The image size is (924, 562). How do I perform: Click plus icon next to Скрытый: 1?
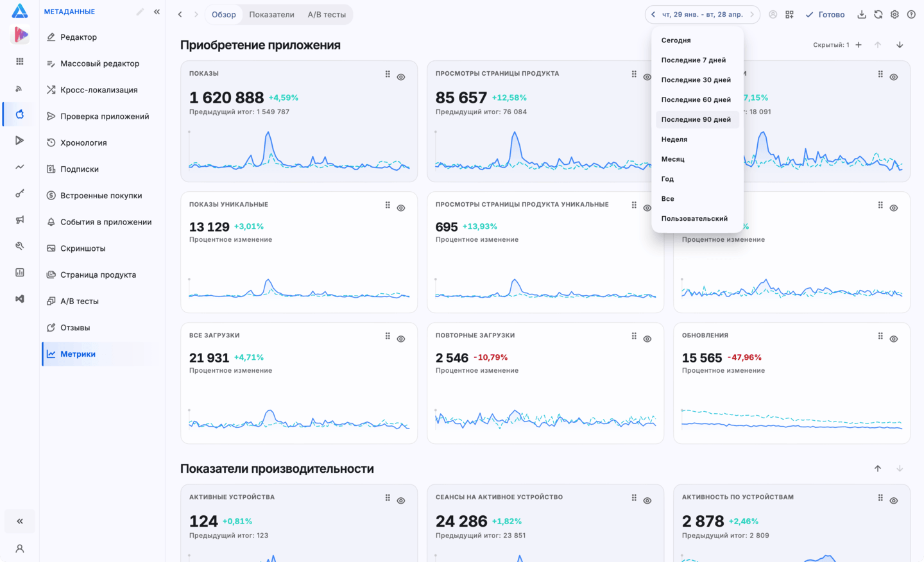pos(859,45)
